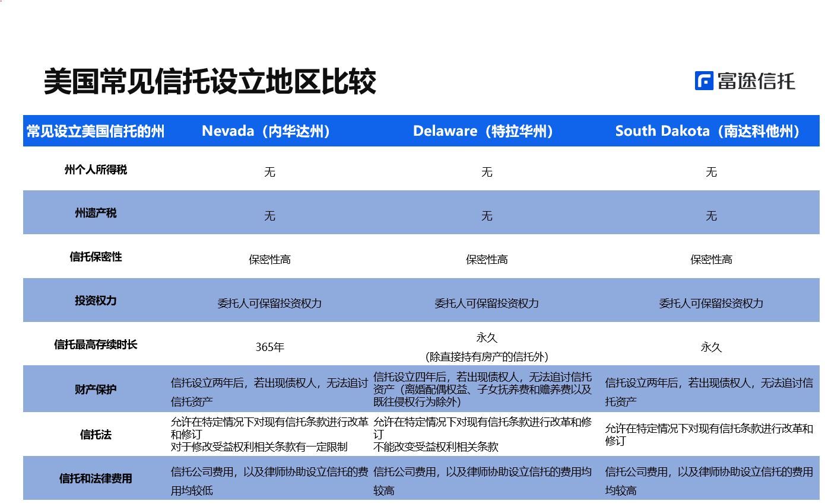Click South Dakota's 财产保护 cell text

coord(709,392)
